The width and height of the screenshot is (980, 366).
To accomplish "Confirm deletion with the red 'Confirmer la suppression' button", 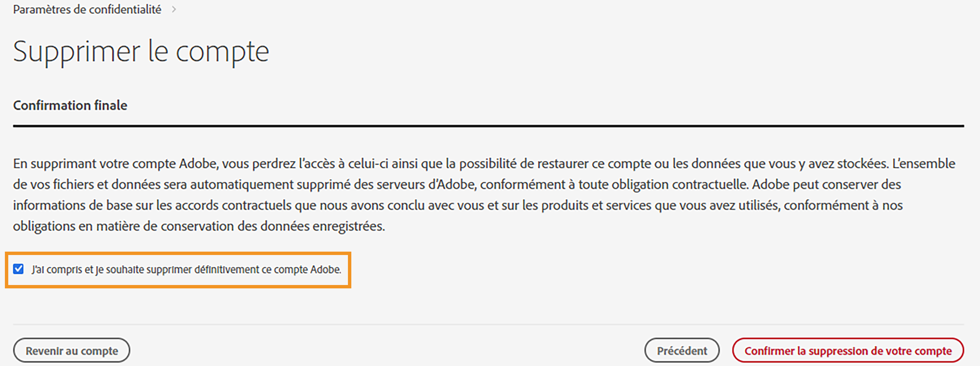I will [848, 350].
